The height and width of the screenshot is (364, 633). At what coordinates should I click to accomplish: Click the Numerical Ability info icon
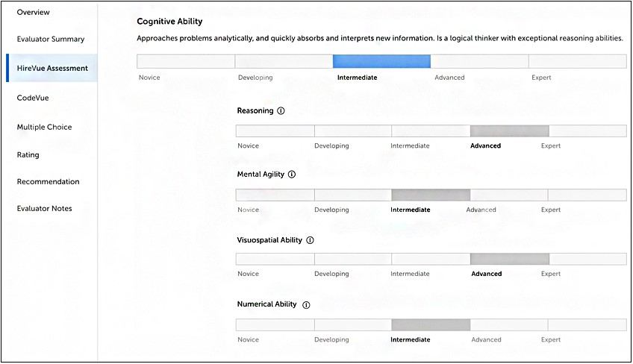pos(306,305)
